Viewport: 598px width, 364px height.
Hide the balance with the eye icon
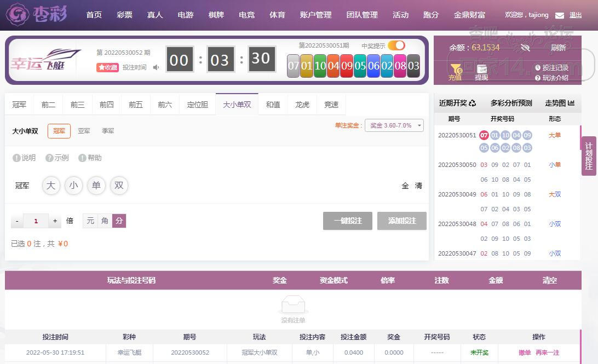(525, 48)
